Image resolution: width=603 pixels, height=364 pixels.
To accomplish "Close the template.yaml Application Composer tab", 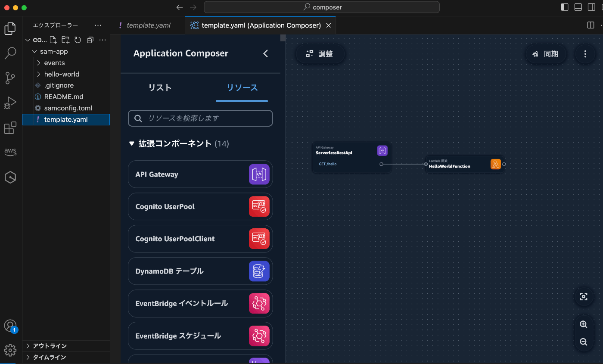I will pyautogui.click(x=329, y=25).
